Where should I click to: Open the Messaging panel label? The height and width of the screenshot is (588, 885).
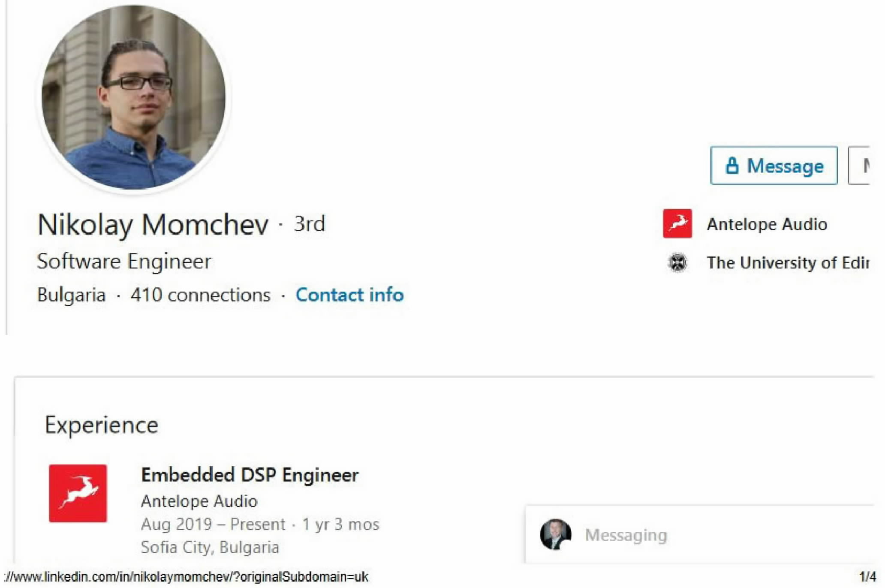pos(626,535)
